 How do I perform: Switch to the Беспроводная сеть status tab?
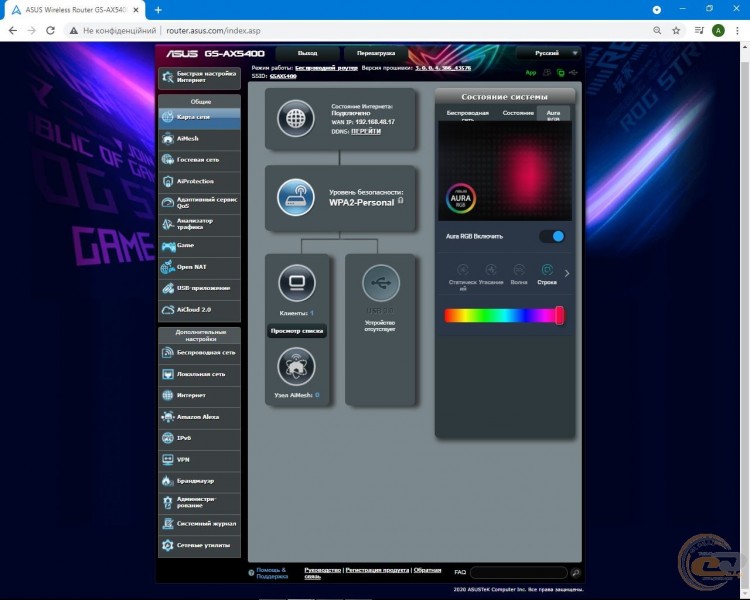[x=467, y=114]
